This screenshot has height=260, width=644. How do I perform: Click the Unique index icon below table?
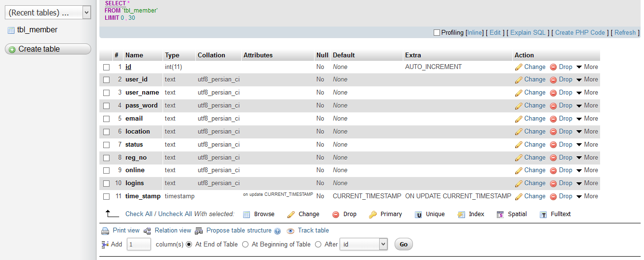(418, 215)
